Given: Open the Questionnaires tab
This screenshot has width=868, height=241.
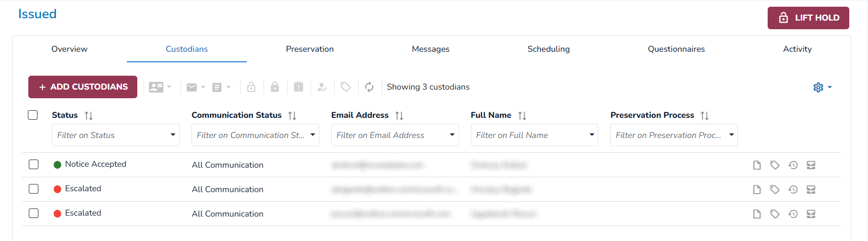Looking at the screenshot, I should (676, 49).
